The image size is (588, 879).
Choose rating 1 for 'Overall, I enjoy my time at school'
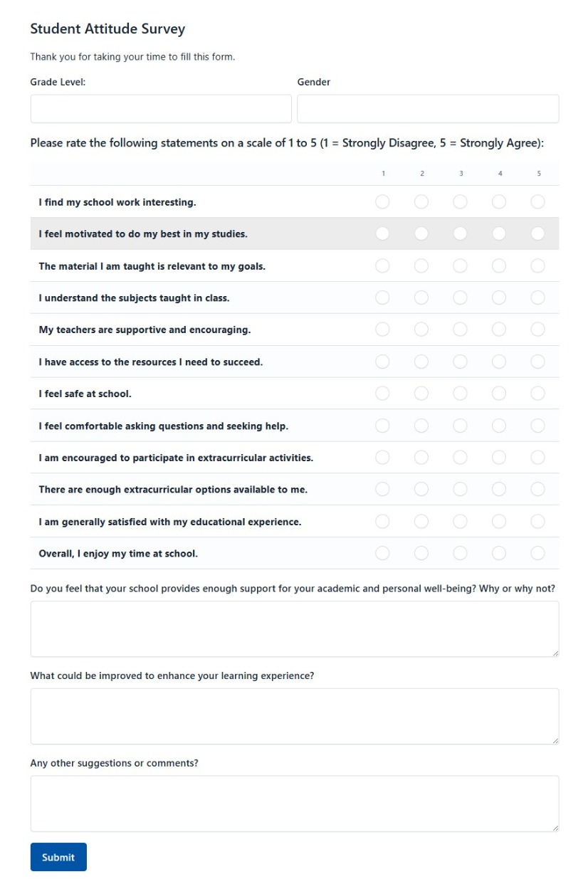(x=382, y=553)
